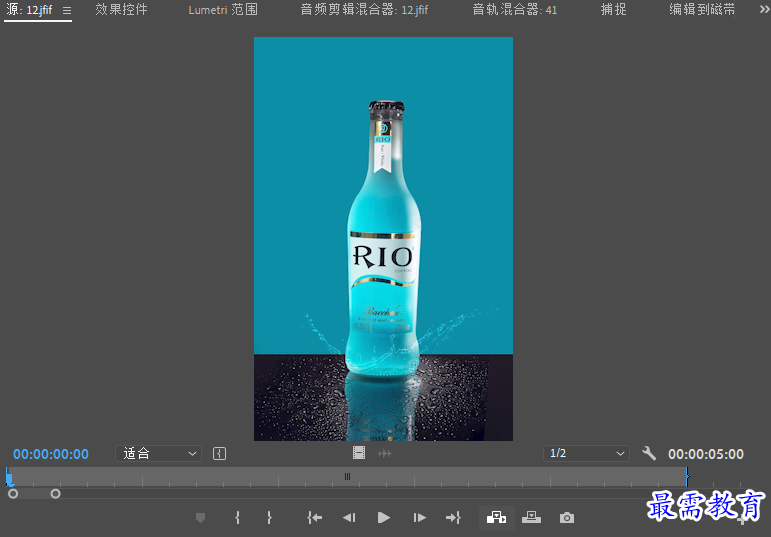Screen dimensions: 771x537
Task: Click the bracketed settings icon beside 适合
Action: (x=219, y=453)
